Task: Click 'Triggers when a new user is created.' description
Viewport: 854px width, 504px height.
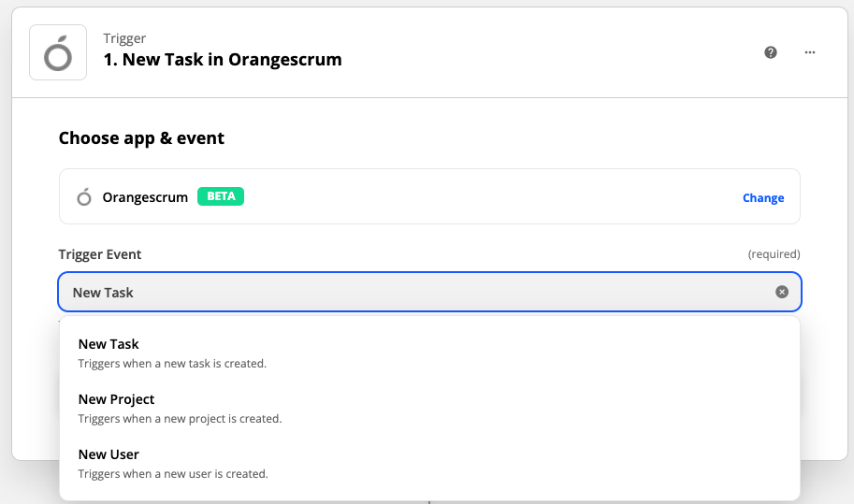Action: point(173,473)
